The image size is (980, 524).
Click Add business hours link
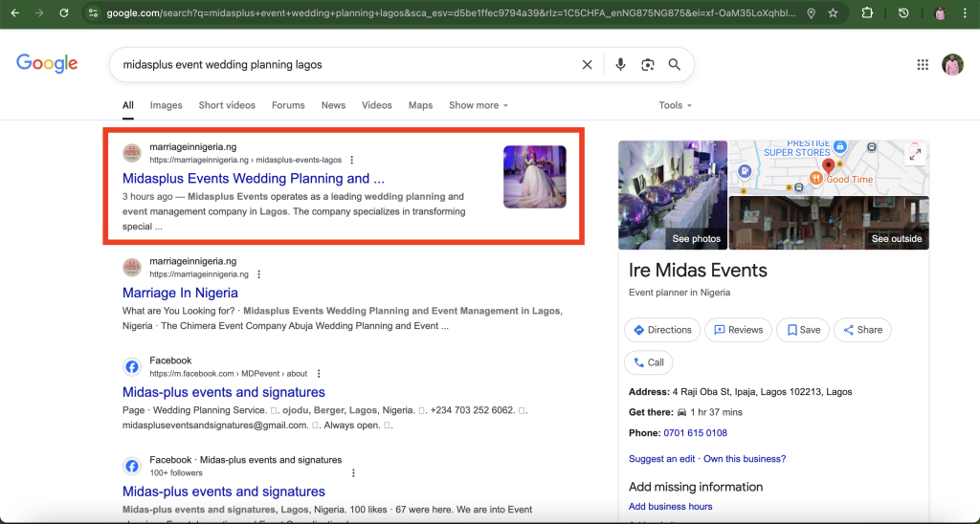671,507
